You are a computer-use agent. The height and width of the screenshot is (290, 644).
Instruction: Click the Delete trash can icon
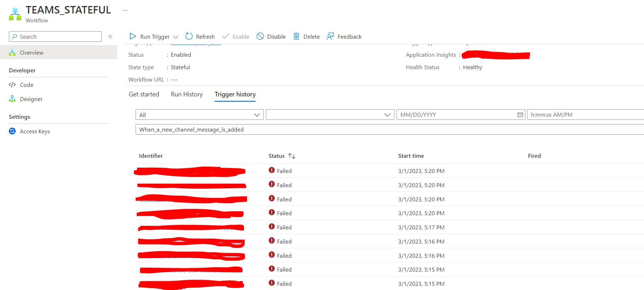pos(296,36)
